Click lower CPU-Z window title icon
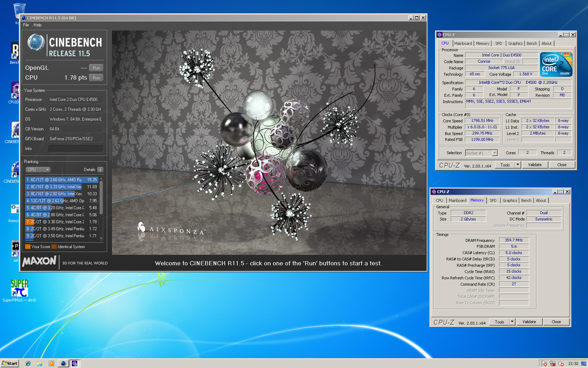The image size is (588, 368). pyautogui.click(x=434, y=192)
